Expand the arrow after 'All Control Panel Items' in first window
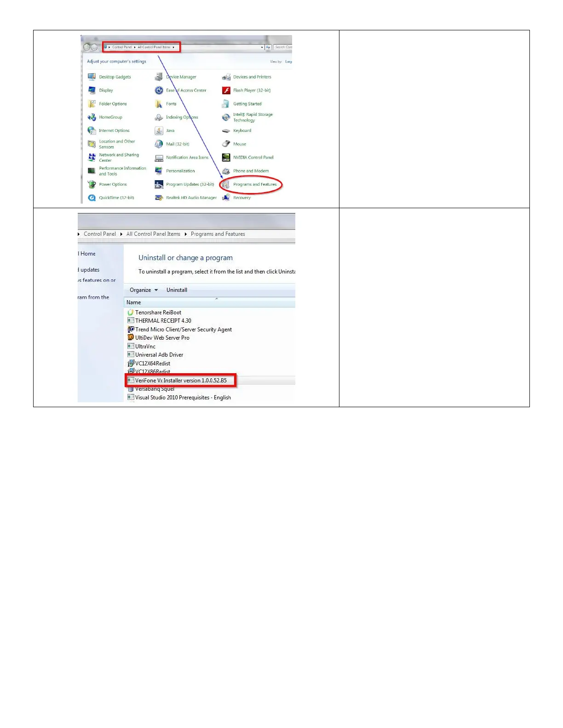 pos(173,47)
